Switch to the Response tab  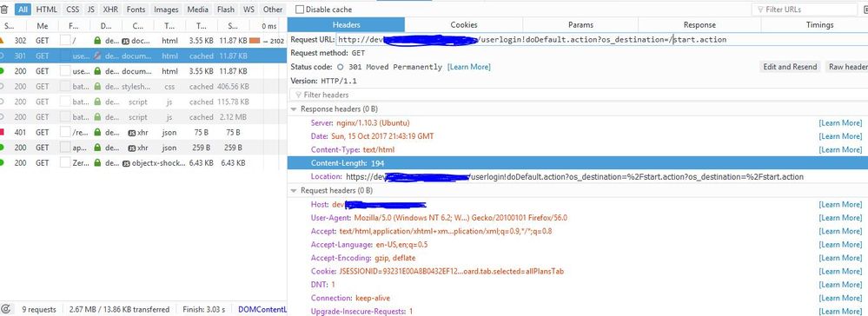click(699, 25)
